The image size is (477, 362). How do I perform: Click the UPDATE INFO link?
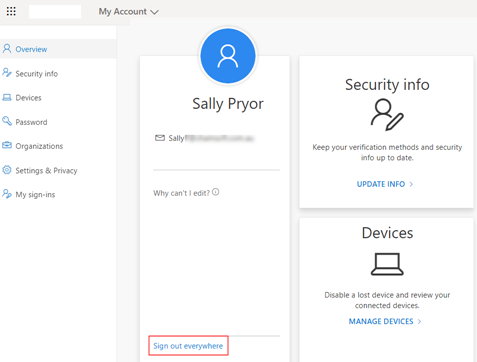[x=381, y=184]
